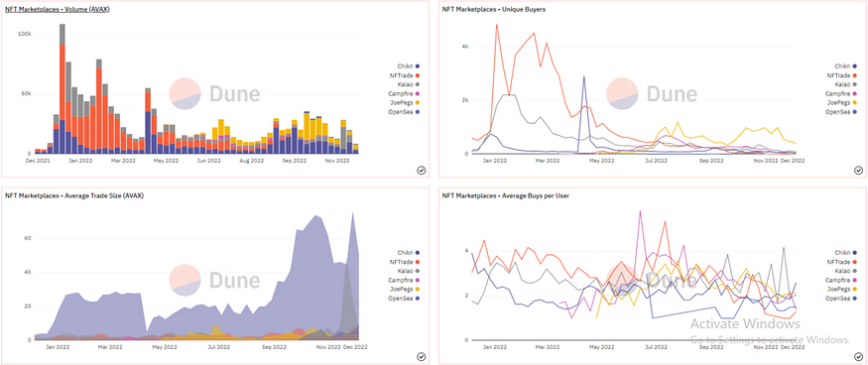Click 'Dec 2022' axis label in Unique Buyers chart
The width and height of the screenshot is (868, 365).
(x=793, y=161)
